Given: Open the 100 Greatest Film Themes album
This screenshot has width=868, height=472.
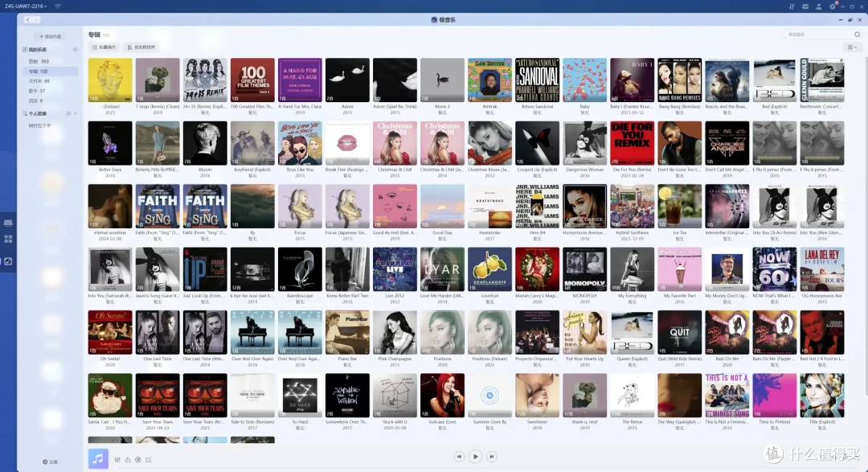Looking at the screenshot, I should click(x=252, y=80).
